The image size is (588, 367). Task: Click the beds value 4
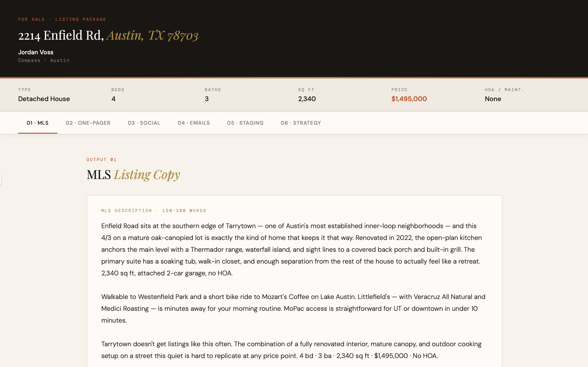click(113, 99)
